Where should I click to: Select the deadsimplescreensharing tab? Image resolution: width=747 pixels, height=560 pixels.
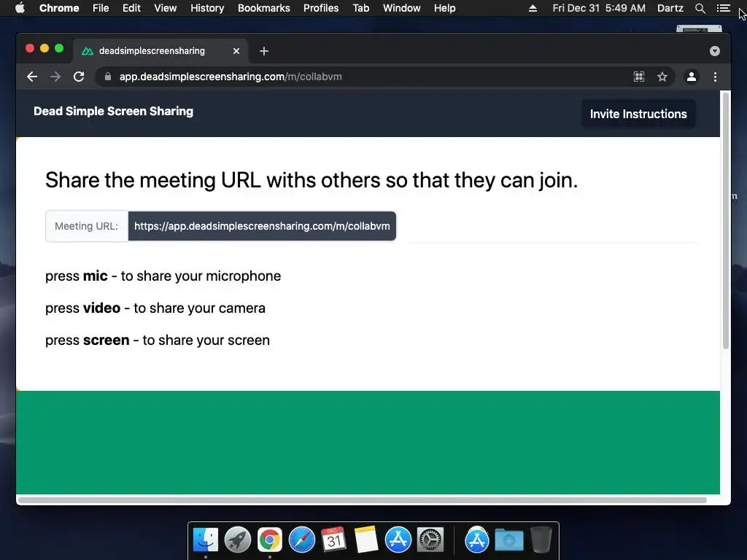pos(160,51)
